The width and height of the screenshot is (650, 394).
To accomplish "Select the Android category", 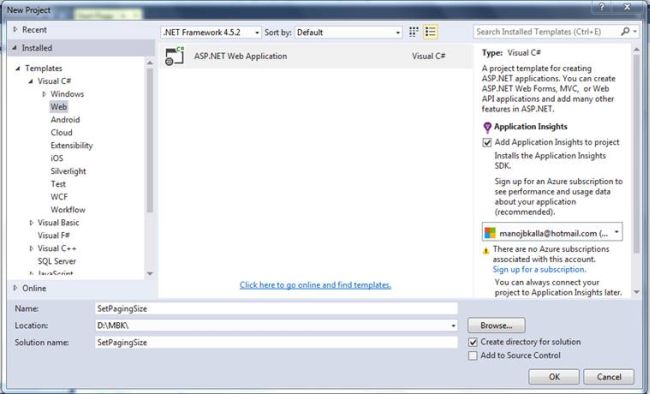I will pos(65,120).
